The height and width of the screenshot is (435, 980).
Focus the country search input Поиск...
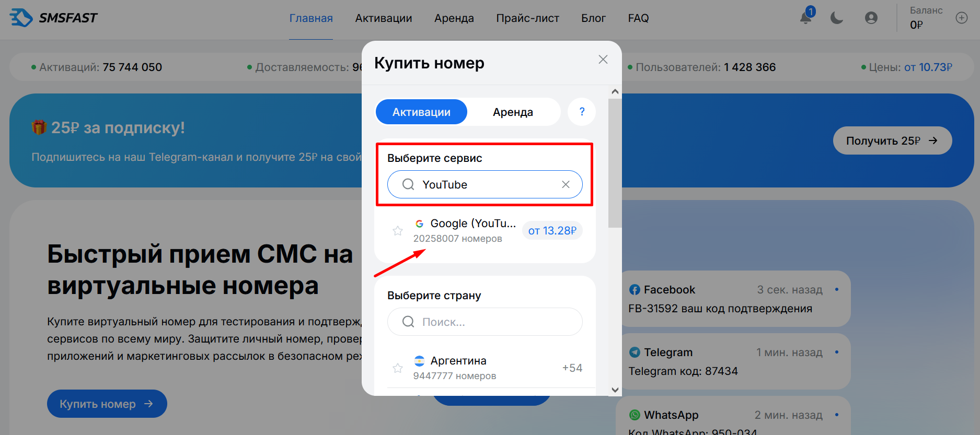coord(485,322)
